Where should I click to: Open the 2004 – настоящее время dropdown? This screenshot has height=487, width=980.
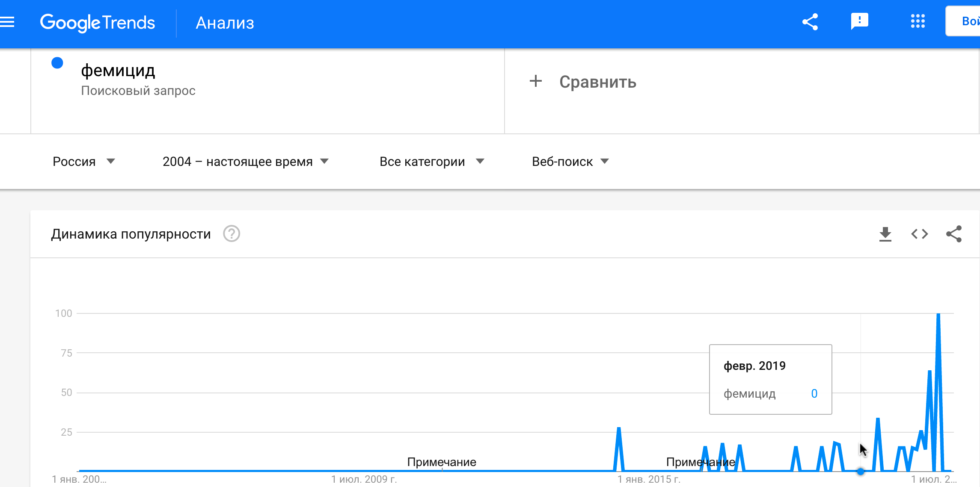coord(245,162)
